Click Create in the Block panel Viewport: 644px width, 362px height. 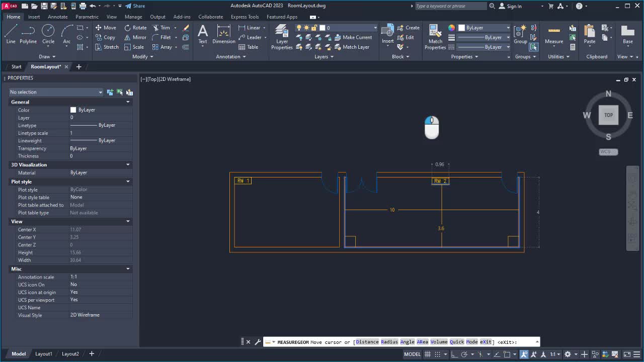click(410, 28)
